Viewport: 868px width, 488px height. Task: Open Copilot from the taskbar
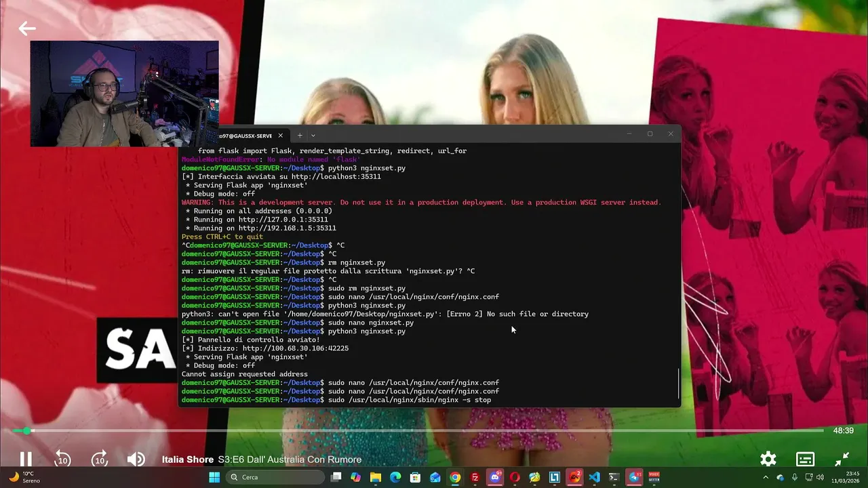pos(355,477)
